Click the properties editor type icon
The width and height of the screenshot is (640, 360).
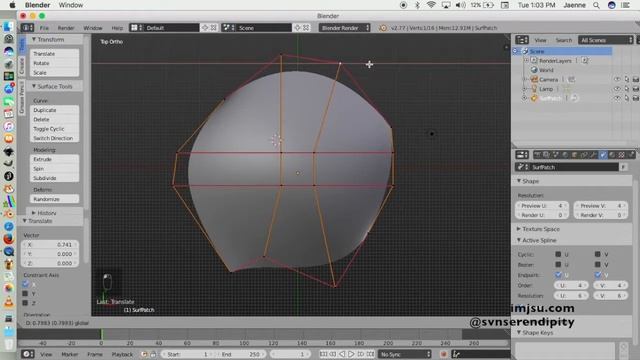coord(522,155)
